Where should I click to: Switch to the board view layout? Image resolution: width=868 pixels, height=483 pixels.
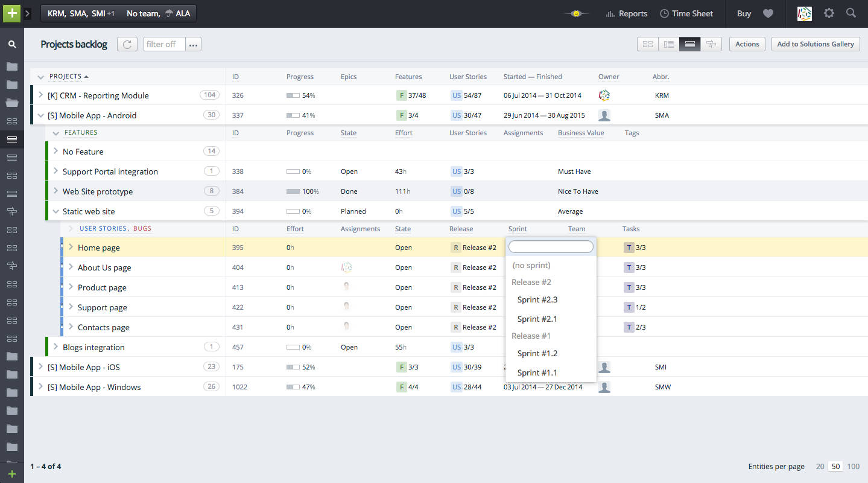click(647, 43)
